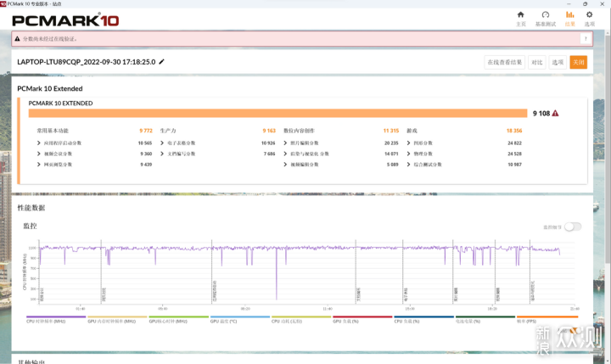The width and height of the screenshot is (611, 364).
Task: Click the scrollbar up arrow
Action: (x=608, y=32)
